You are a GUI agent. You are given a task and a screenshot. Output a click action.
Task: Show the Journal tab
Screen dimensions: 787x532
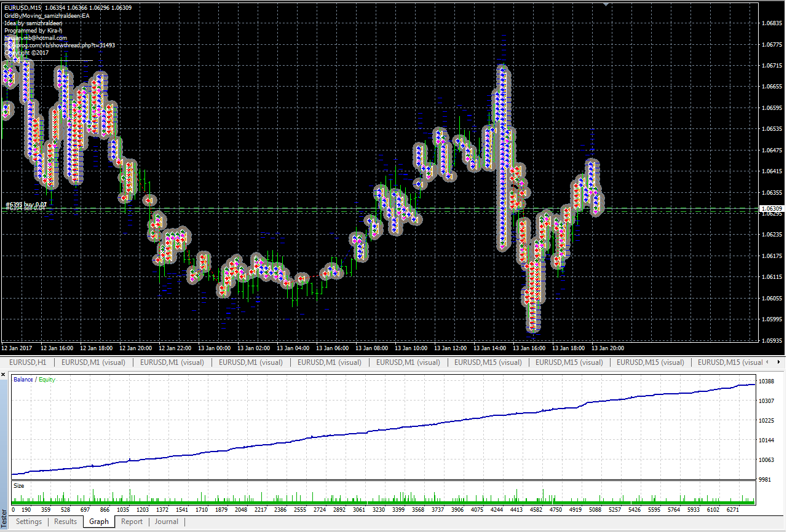[167, 522]
